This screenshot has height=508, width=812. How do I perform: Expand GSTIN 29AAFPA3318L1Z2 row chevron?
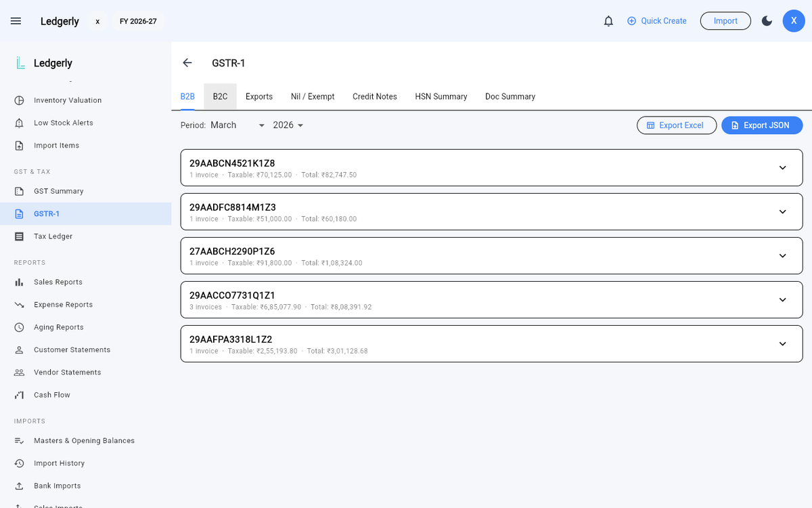[x=782, y=343]
